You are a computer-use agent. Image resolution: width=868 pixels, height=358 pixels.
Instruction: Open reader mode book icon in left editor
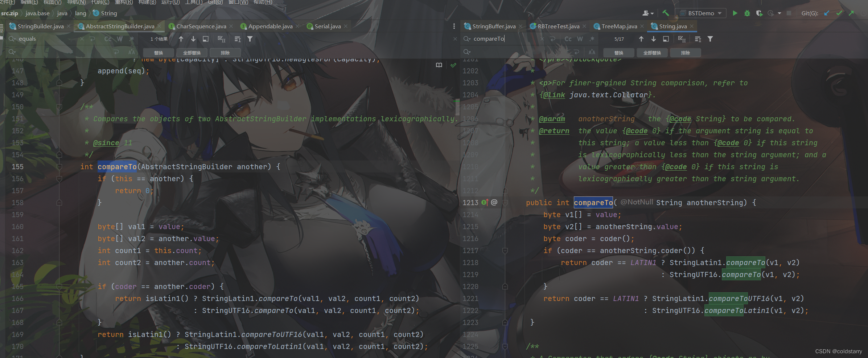click(439, 65)
